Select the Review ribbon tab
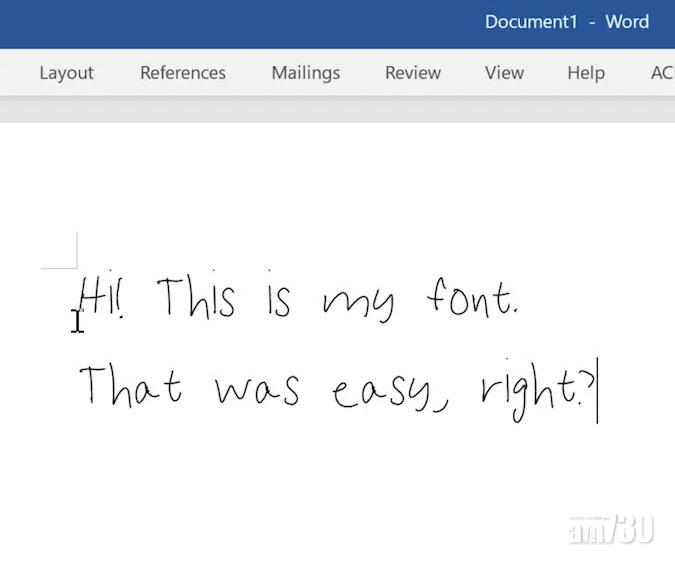 pyautogui.click(x=413, y=73)
